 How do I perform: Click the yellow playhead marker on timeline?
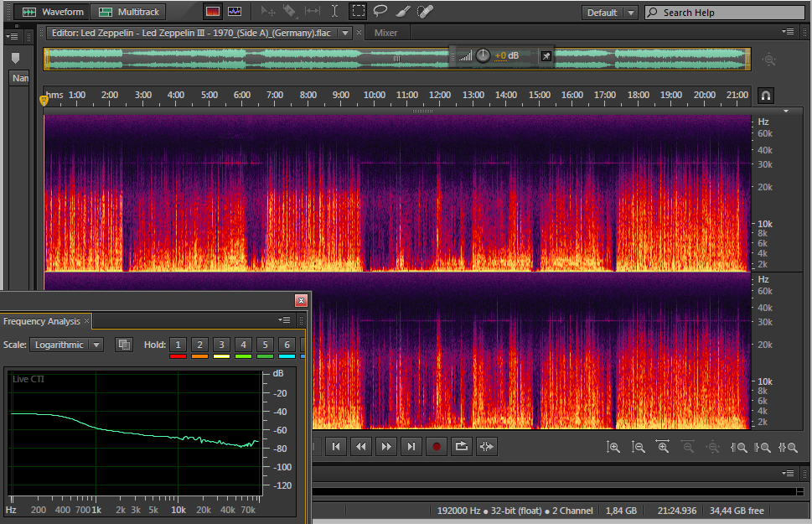[44, 100]
